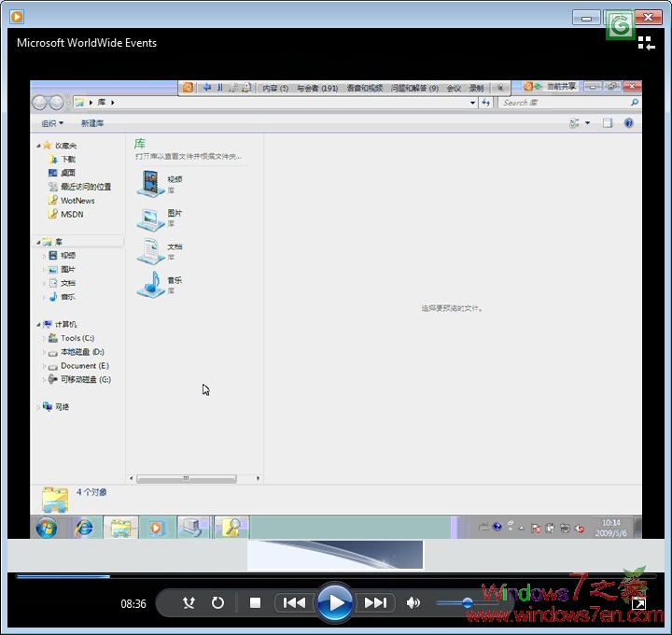Click the full-screen view icon

(x=639, y=605)
